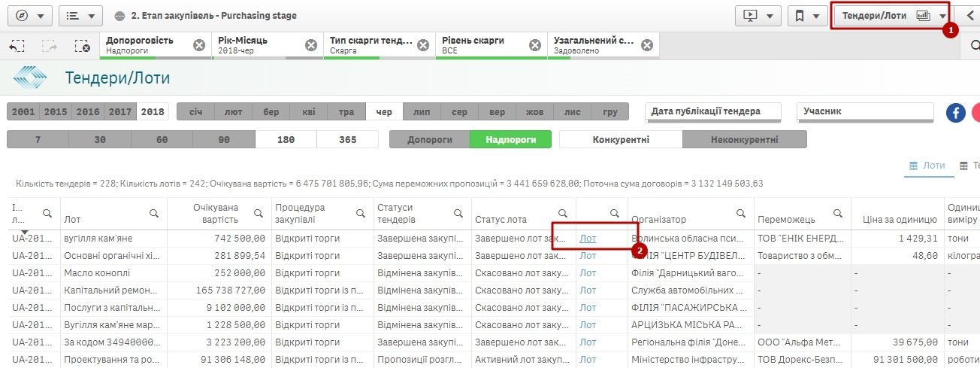Click the step back selection icon
Image resolution: width=980 pixels, height=368 pixels.
pos(17,46)
